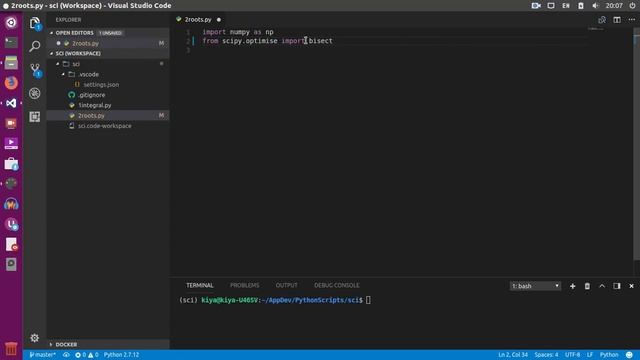Open settings.json in explorer
The height and width of the screenshot is (360, 640).
(101, 84)
